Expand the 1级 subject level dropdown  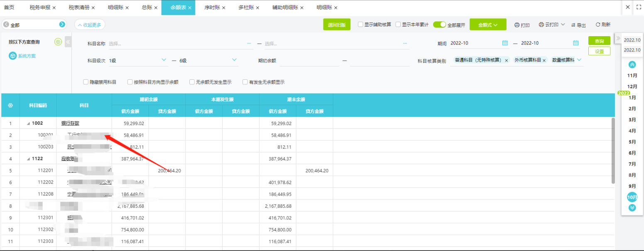pyautogui.click(x=164, y=60)
